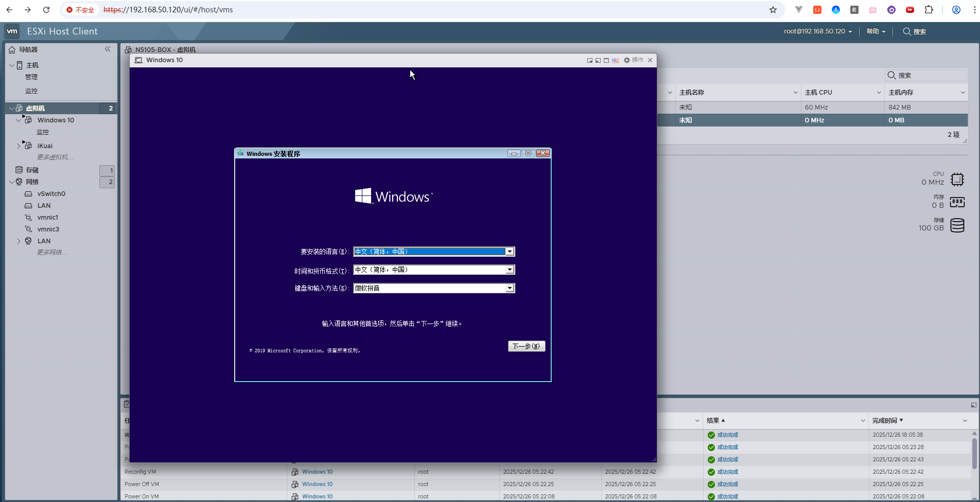Open the 要安装的语言 language dropdown
This screenshot has width=980, height=502.
pyautogui.click(x=510, y=252)
